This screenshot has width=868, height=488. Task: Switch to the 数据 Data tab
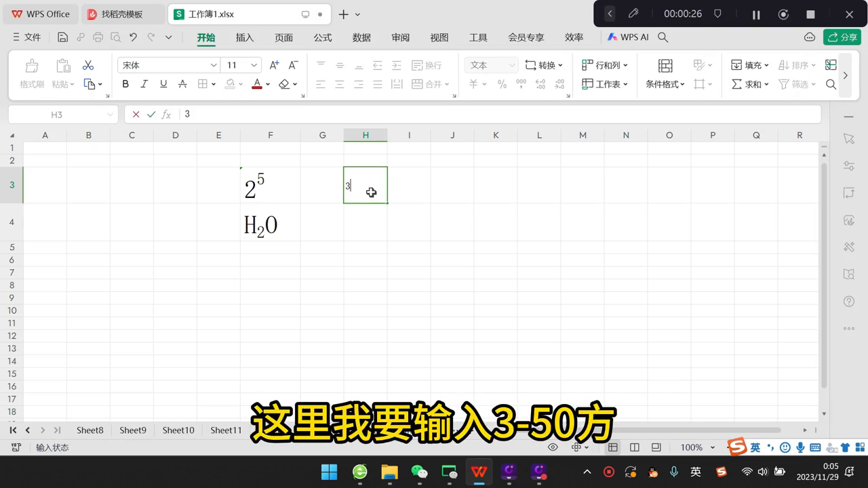(361, 37)
